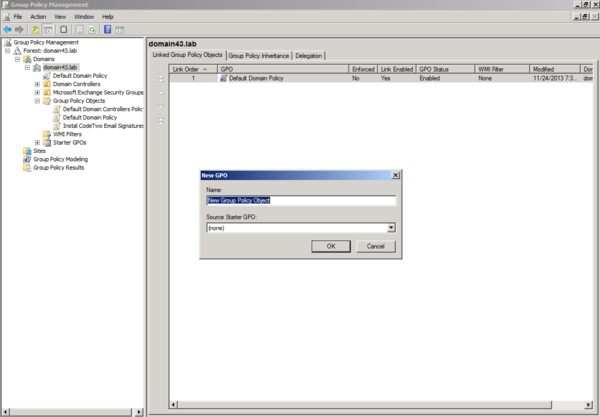Collapse the domain43.lab tree node
This screenshot has width=600, height=417.
point(27,67)
